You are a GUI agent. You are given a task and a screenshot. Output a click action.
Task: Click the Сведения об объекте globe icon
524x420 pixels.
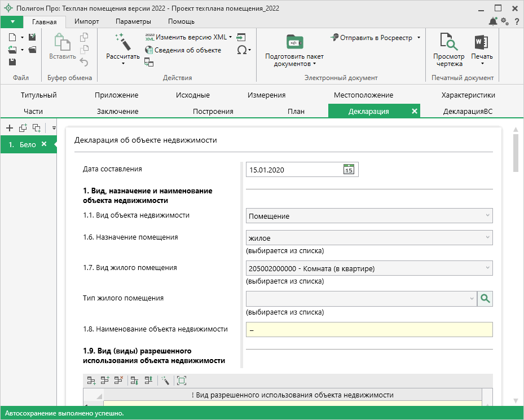pos(149,50)
